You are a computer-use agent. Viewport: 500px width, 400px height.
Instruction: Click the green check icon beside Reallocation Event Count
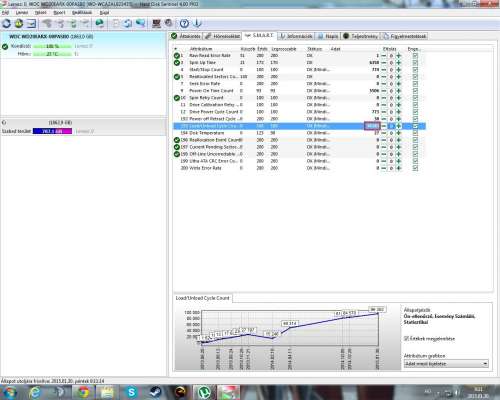(x=177, y=140)
